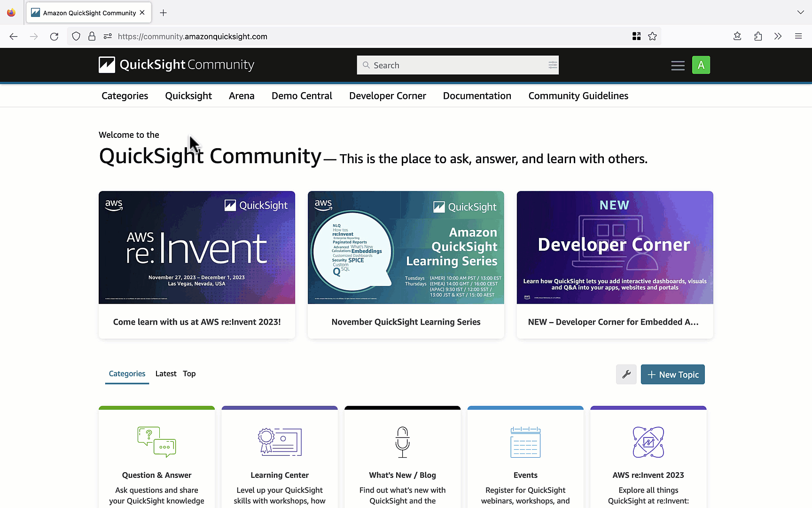Click the Firefox app icon

tap(11, 13)
